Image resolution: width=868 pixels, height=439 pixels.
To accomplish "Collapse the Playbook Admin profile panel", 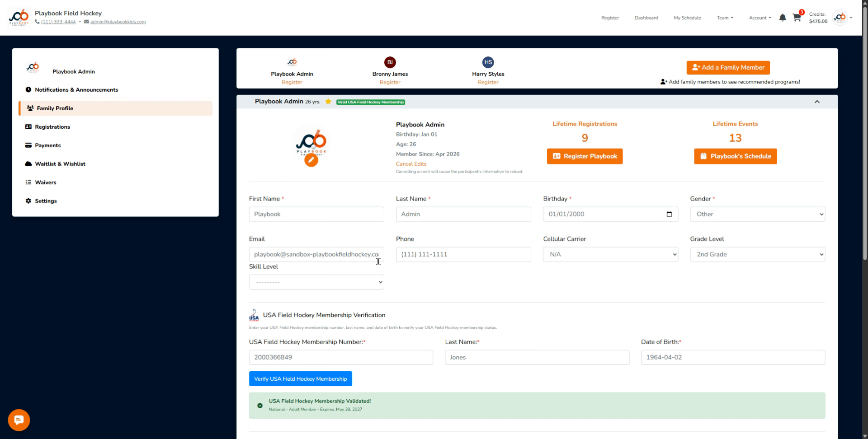I will click(817, 102).
